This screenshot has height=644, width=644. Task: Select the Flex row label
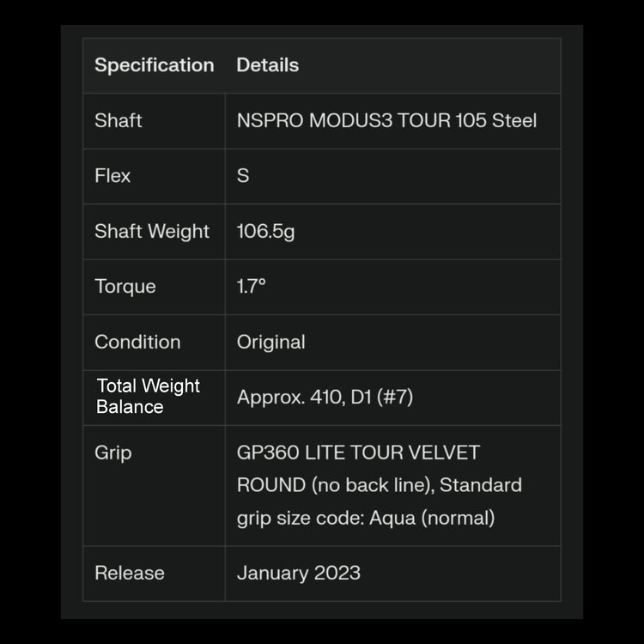pyautogui.click(x=112, y=176)
